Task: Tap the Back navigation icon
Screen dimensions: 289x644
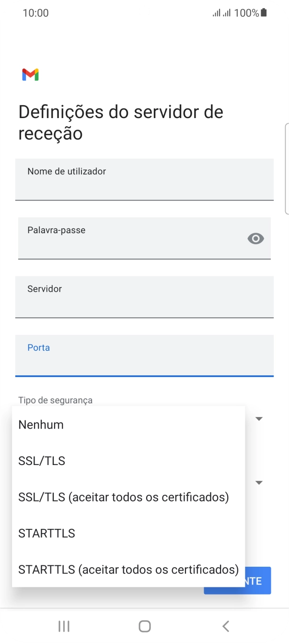Action: 225,626
